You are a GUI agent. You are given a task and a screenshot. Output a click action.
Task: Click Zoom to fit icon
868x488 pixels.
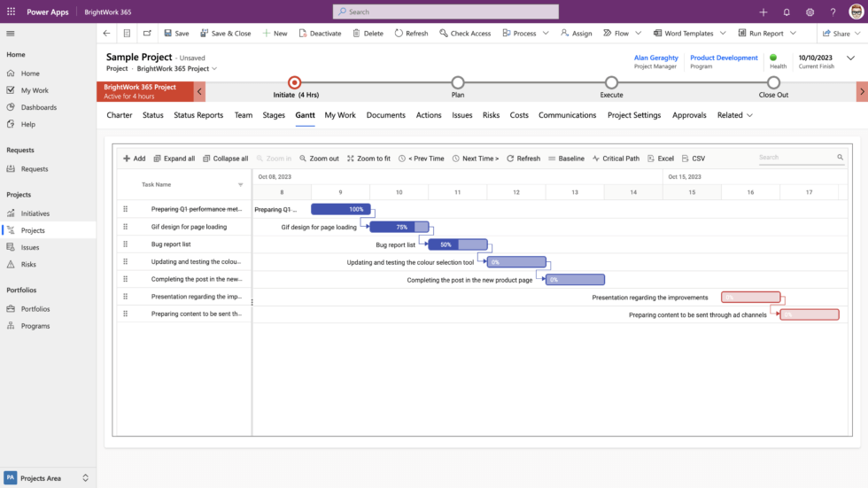351,159
